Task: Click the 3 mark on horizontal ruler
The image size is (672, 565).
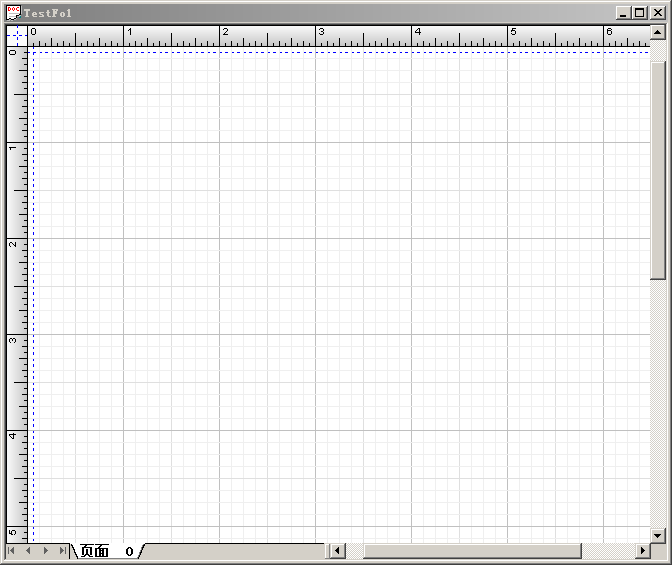Action: point(321,32)
